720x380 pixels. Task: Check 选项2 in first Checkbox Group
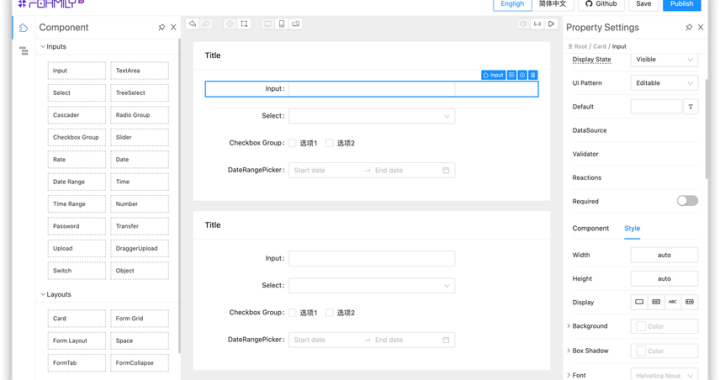[329, 143]
